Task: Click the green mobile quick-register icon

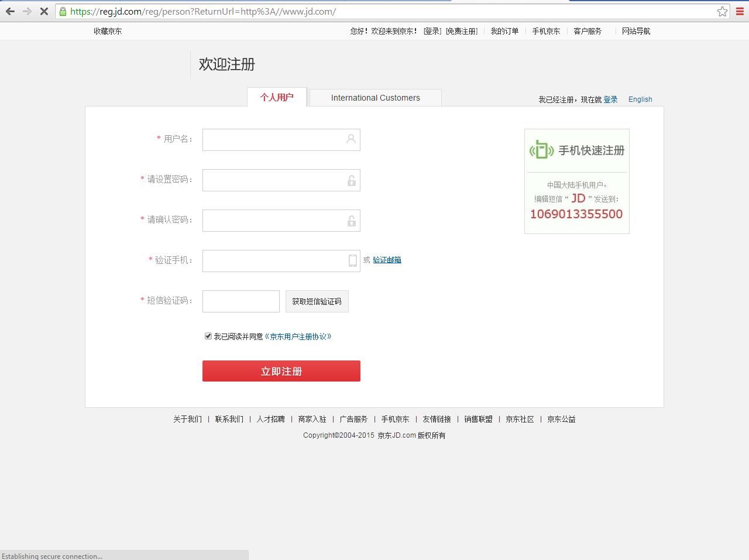Action: pos(542,150)
